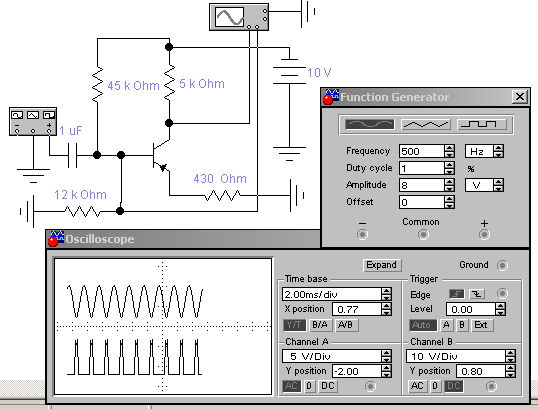Click the Amplitude input field showing 8
Screen dimensions: 538x409
pos(422,185)
